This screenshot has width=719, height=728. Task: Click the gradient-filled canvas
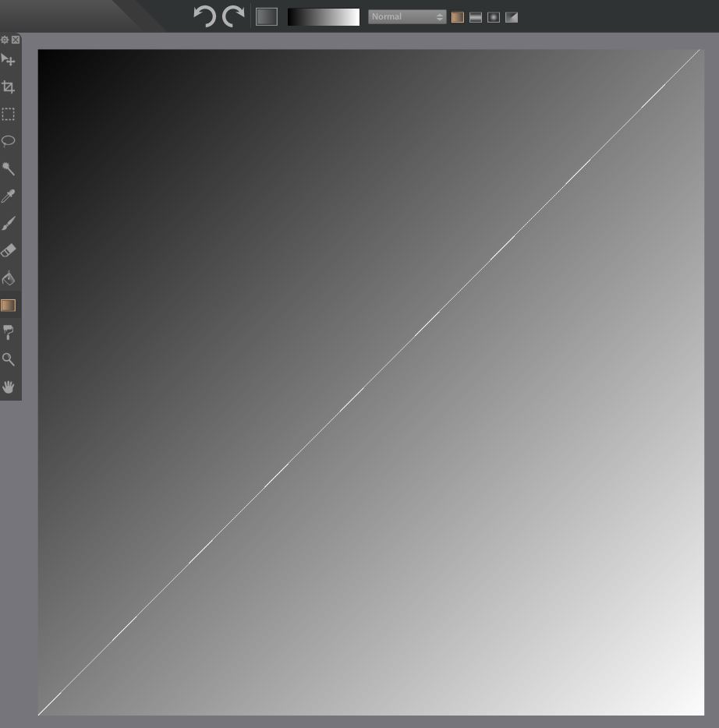coord(371,382)
